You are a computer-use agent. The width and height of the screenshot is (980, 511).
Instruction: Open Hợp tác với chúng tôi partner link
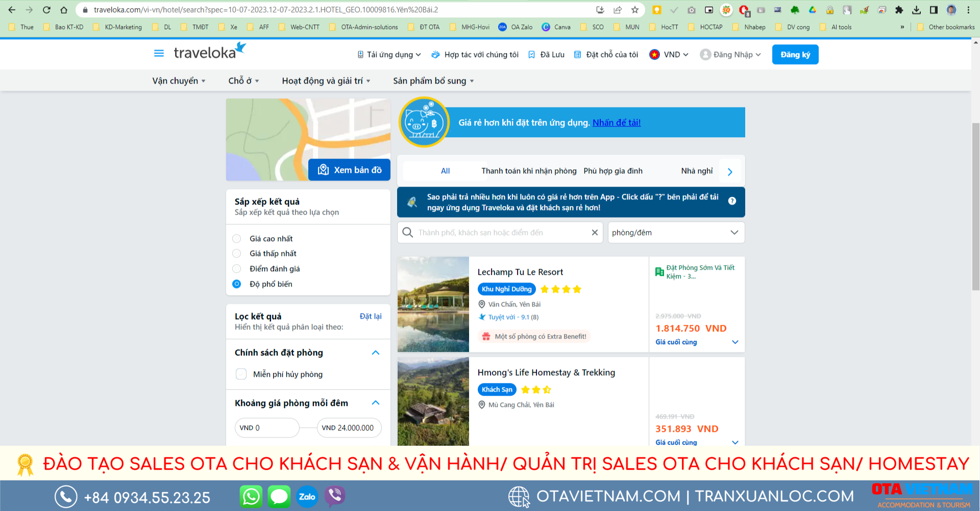pyautogui.click(x=475, y=55)
